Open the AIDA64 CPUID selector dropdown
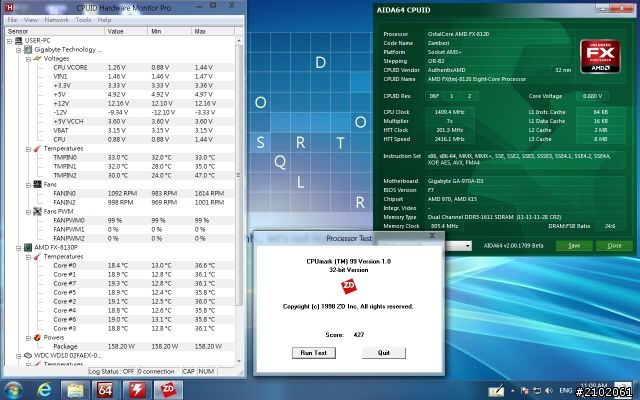The height and width of the screenshot is (400, 640). (467, 246)
